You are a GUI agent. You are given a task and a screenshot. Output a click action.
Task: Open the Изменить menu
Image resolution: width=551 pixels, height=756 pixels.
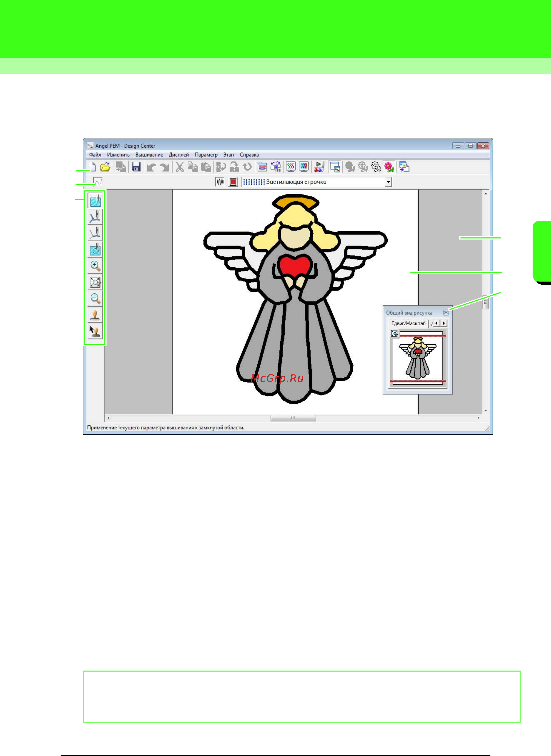[118, 155]
